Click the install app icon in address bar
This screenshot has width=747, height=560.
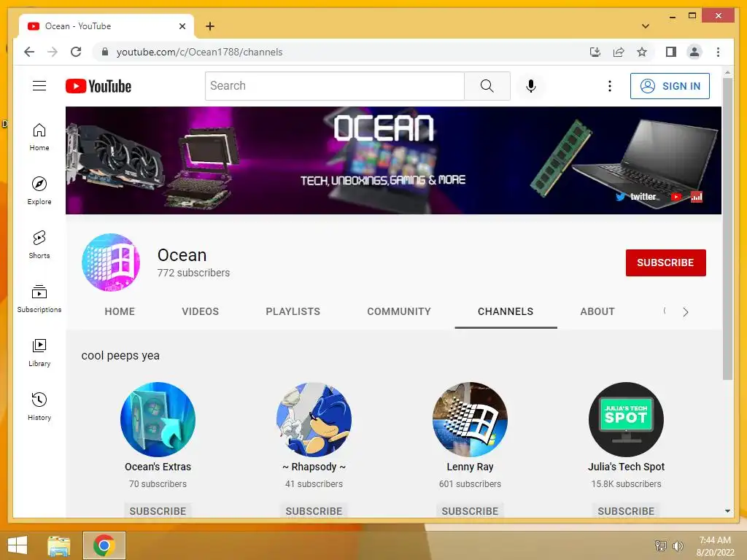click(x=595, y=52)
